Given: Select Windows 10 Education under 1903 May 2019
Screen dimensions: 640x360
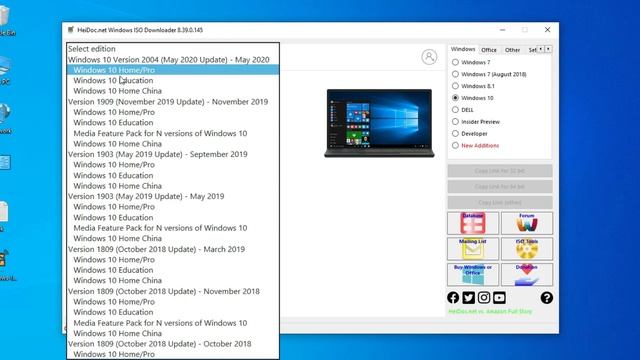Looking at the screenshot, I should coord(173,217).
